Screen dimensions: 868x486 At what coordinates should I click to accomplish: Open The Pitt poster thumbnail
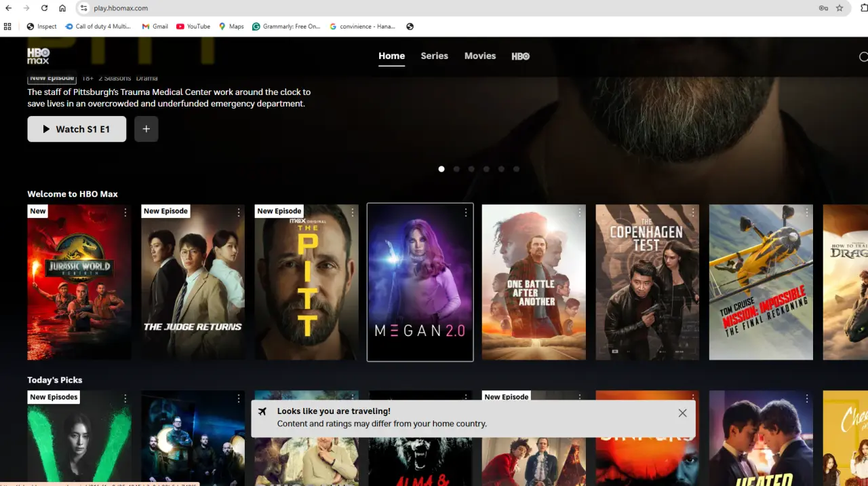click(307, 282)
